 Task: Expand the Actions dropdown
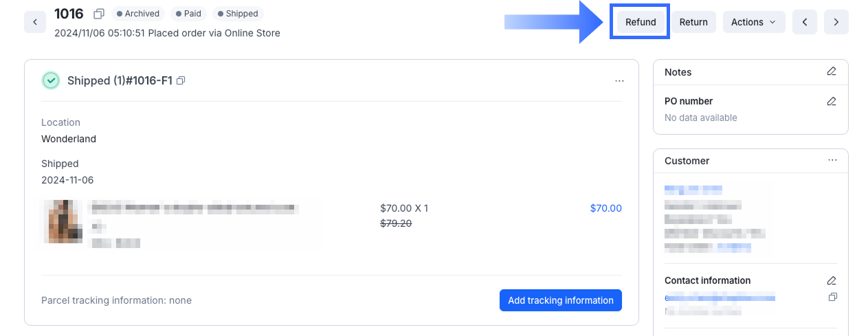[x=753, y=22]
